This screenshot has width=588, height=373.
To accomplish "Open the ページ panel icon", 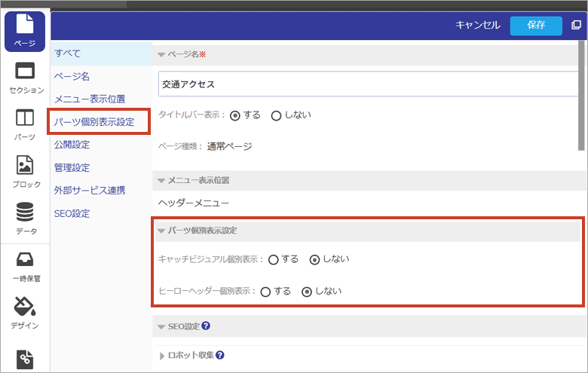I will pos(25,31).
